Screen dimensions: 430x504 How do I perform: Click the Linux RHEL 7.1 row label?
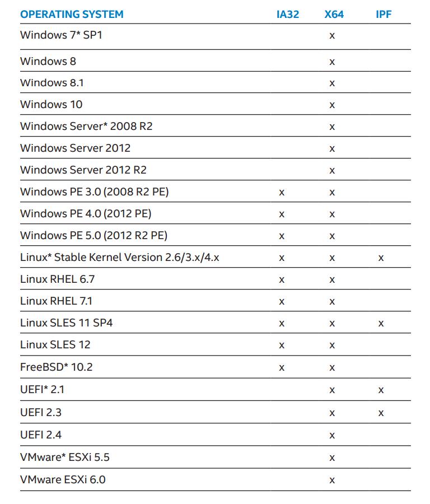pos(56,301)
